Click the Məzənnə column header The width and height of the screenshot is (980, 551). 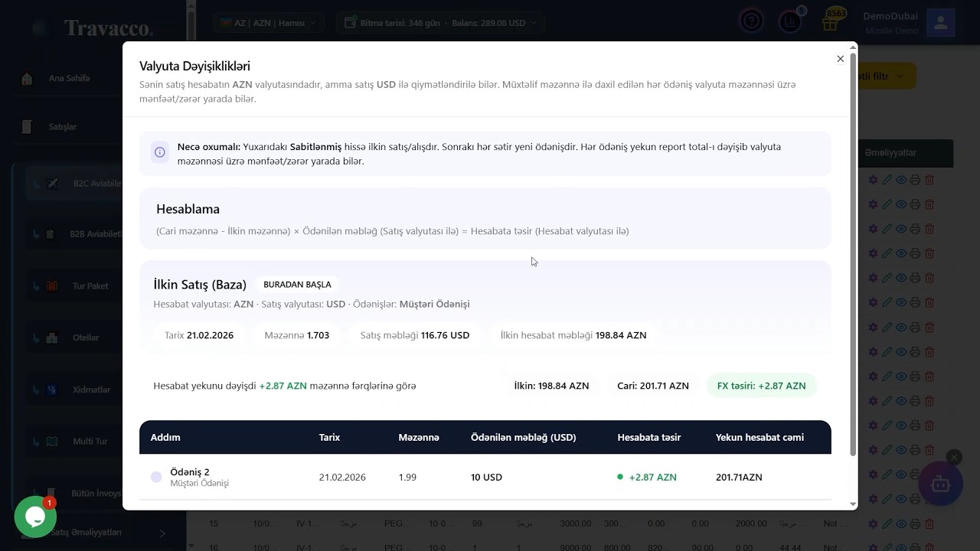[419, 437]
